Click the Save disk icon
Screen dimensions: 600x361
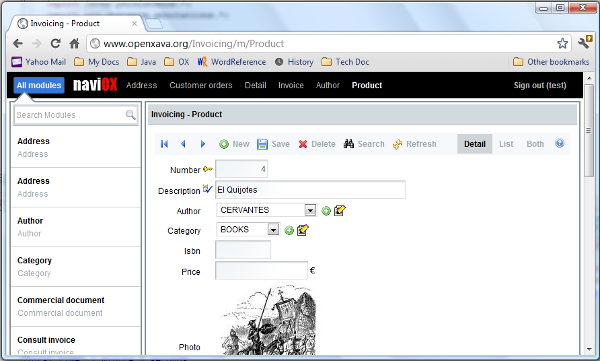pyautogui.click(x=262, y=144)
